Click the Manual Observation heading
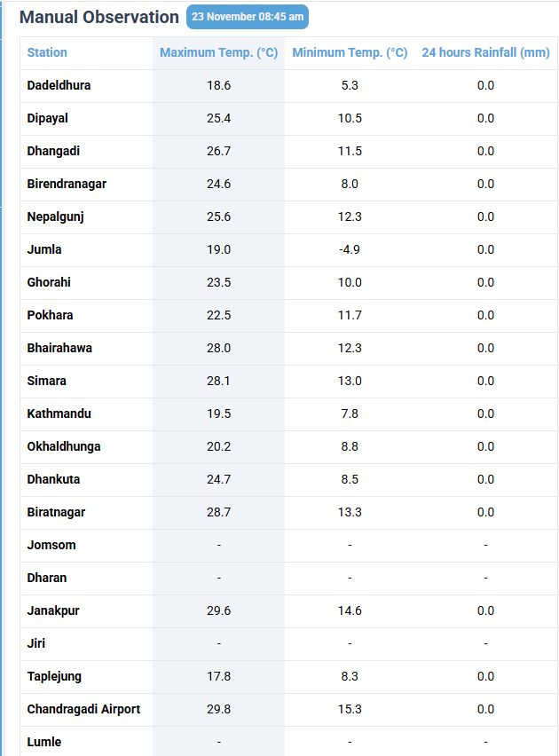This screenshot has width=559, height=756. coord(98,17)
